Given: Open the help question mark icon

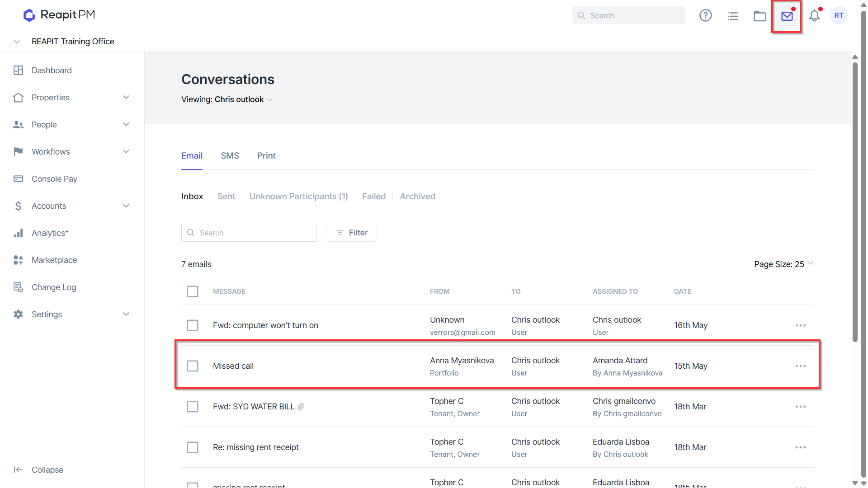Looking at the screenshot, I should (705, 16).
